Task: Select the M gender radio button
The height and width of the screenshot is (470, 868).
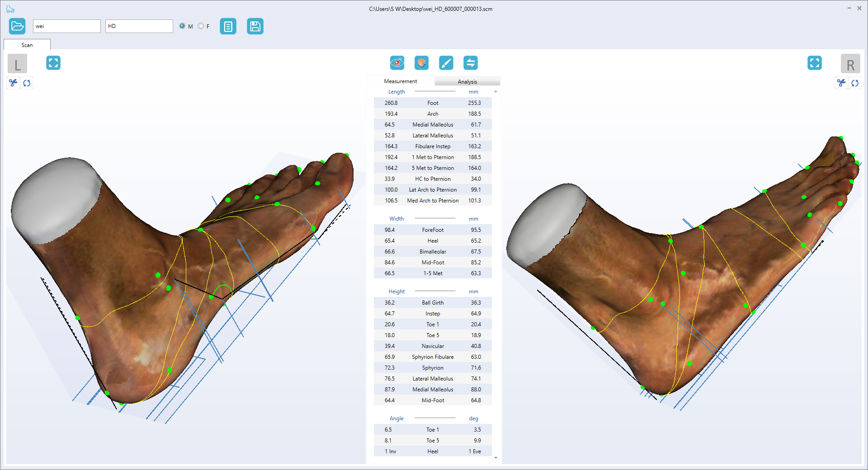Action: [x=182, y=26]
